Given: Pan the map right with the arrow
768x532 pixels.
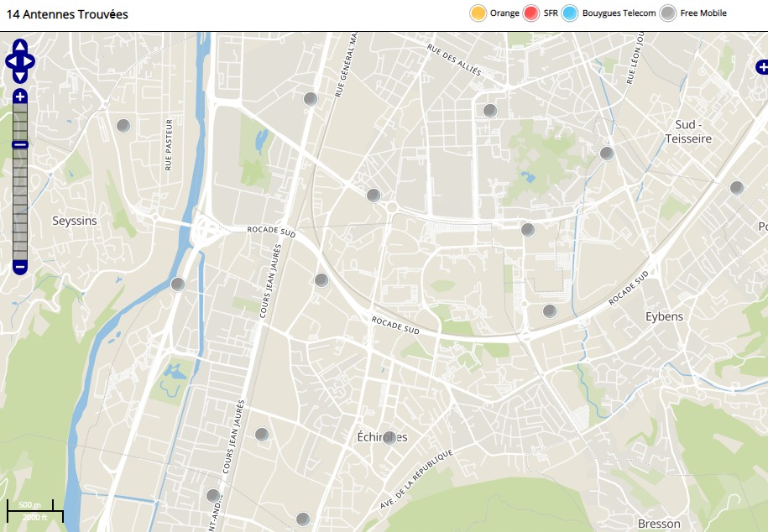Looking at the screenshot, I should pos(29,61).
